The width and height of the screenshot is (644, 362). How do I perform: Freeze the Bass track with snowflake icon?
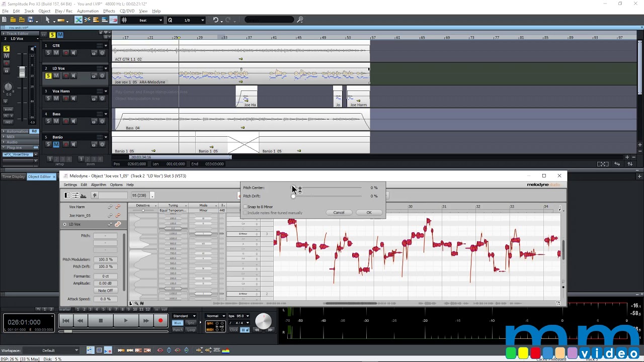(x=102, y=121)
